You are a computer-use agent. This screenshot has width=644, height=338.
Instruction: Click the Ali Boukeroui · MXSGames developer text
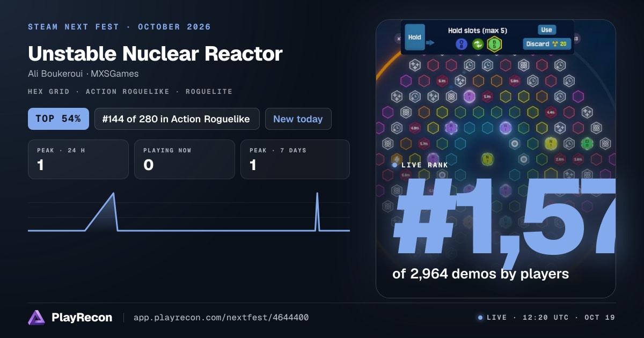coord(83,74)
